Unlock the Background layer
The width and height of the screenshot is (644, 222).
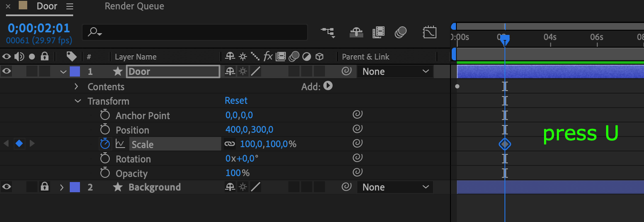(x=44, y=187)
